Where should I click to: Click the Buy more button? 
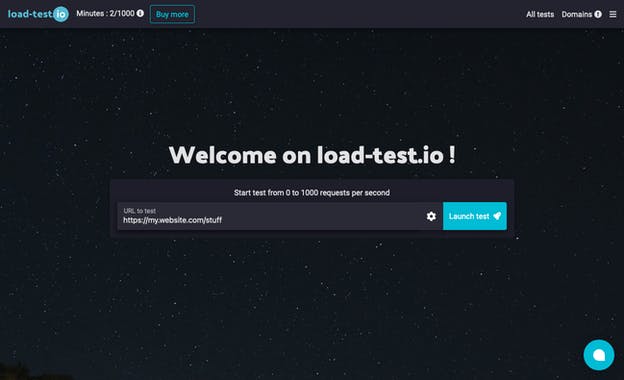[x=172, y=14]
